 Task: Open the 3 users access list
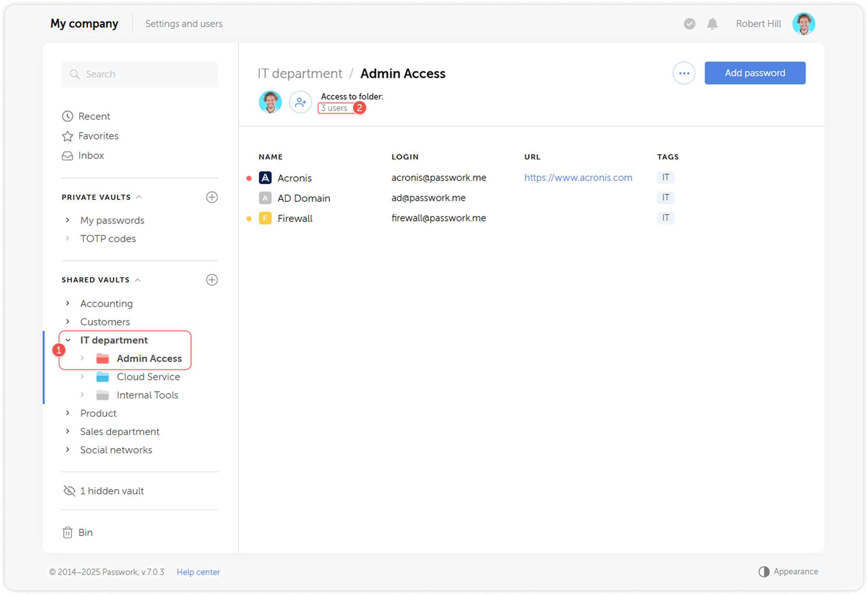(x=333, y=107)
